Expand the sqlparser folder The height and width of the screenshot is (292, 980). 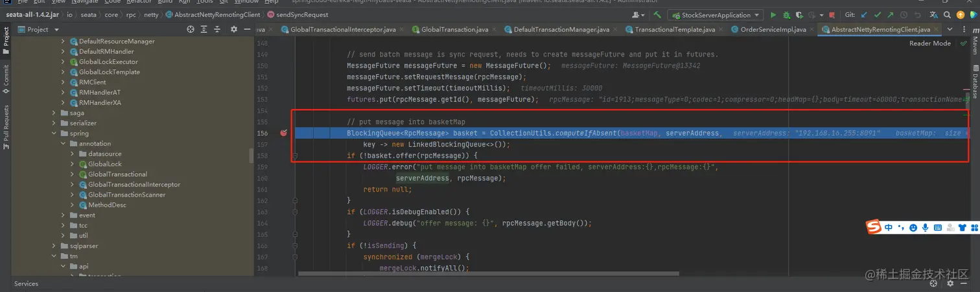pos(54,246)
